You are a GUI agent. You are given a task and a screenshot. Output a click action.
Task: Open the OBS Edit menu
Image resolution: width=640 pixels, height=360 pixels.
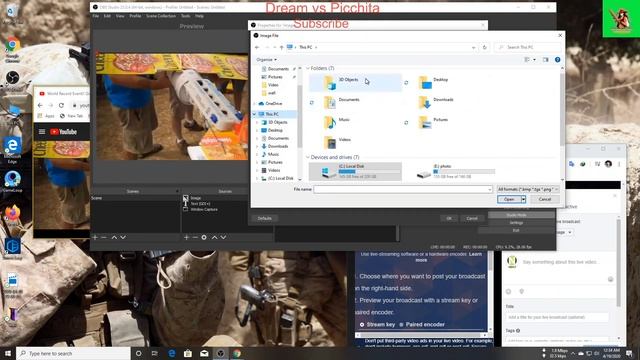[x=107, y=16]
